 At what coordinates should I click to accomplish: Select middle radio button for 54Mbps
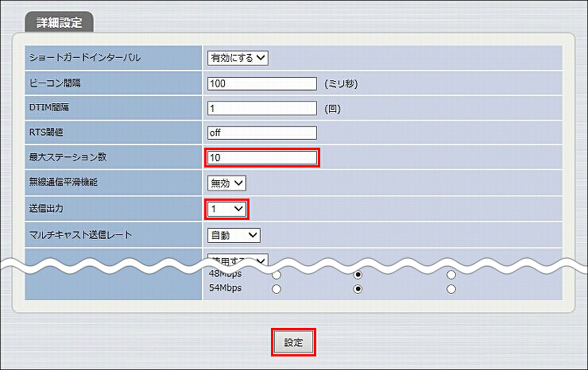[x=358, y=289]
